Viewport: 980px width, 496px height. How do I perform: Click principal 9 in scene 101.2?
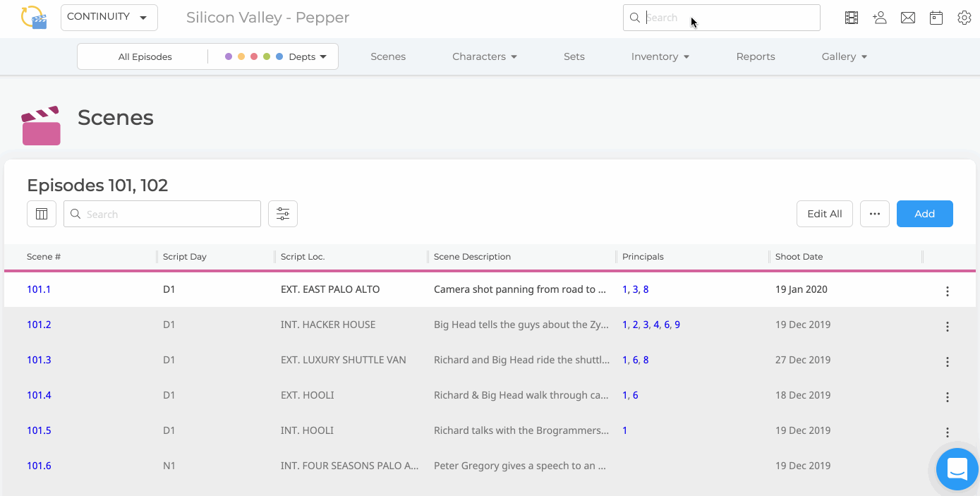[x=677, y=325]
